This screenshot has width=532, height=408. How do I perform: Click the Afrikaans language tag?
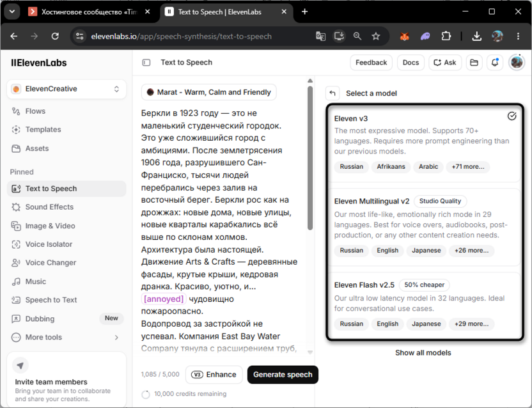pos(391,167)
